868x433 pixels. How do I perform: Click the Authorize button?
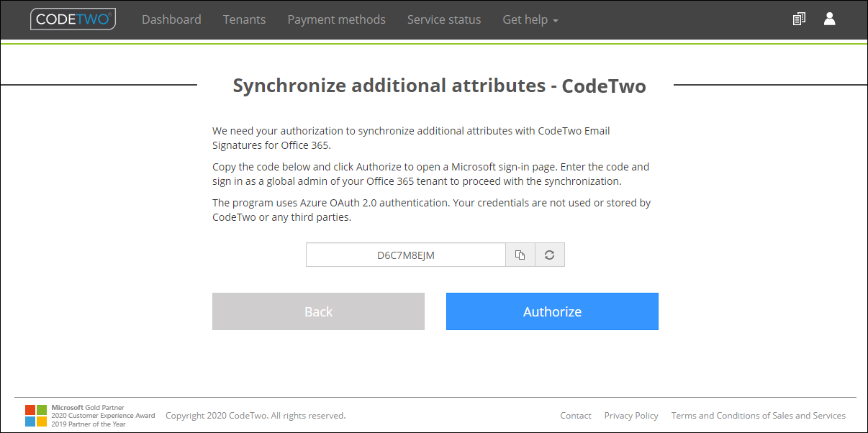click(x=552, y=311)
